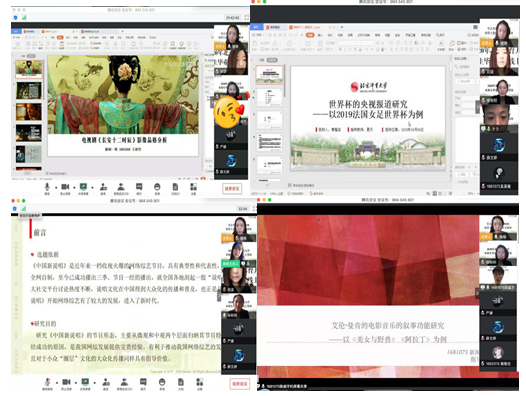Screen dimensions: 526x396
Task: Stop video in top-left meeting window
Action: pos(65,188)
